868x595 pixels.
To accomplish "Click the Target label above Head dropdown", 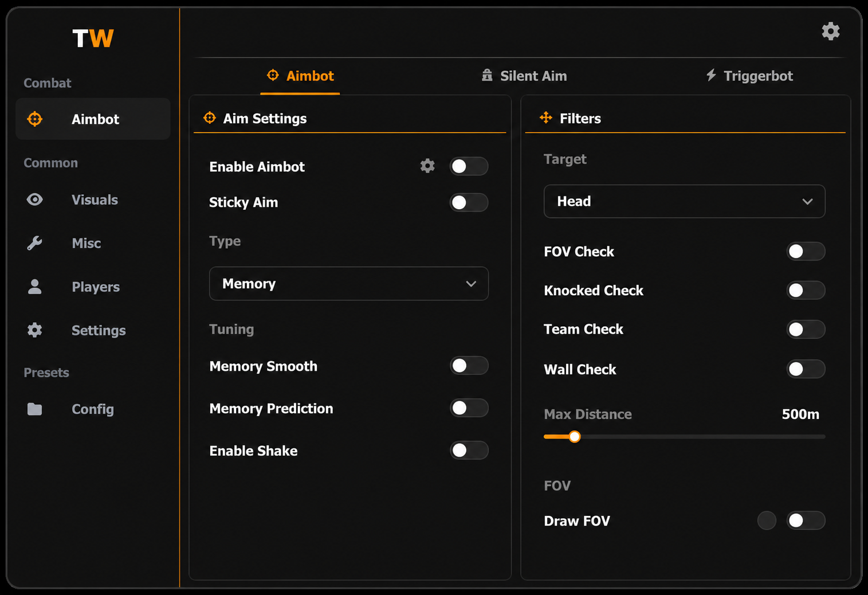I will (565, 159).
